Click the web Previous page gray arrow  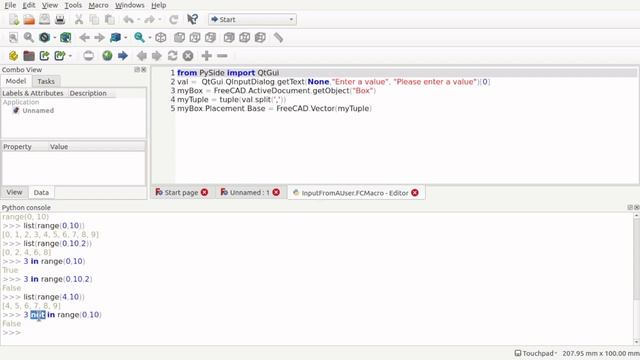pos(142,56)
